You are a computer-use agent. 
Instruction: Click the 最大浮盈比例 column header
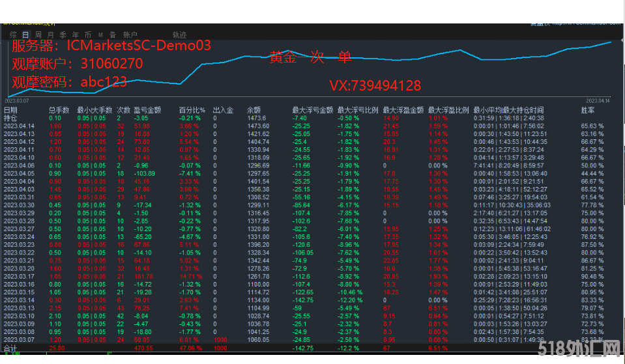[448, 110]
